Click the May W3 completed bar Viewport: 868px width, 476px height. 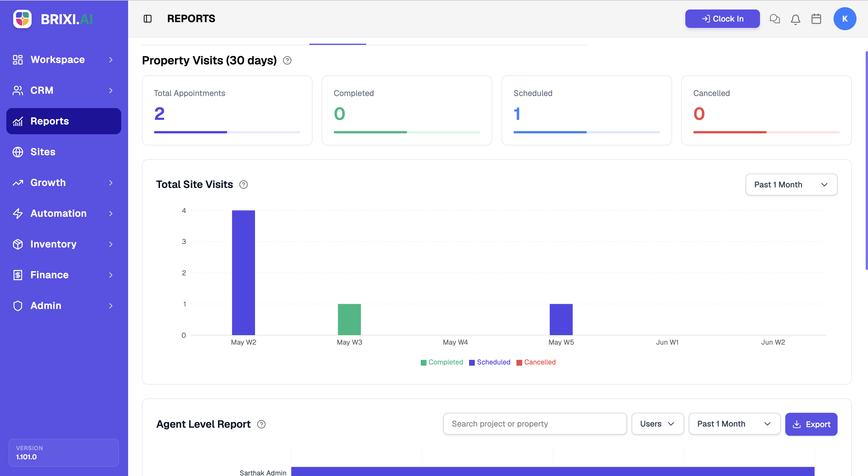pos(350,320)
